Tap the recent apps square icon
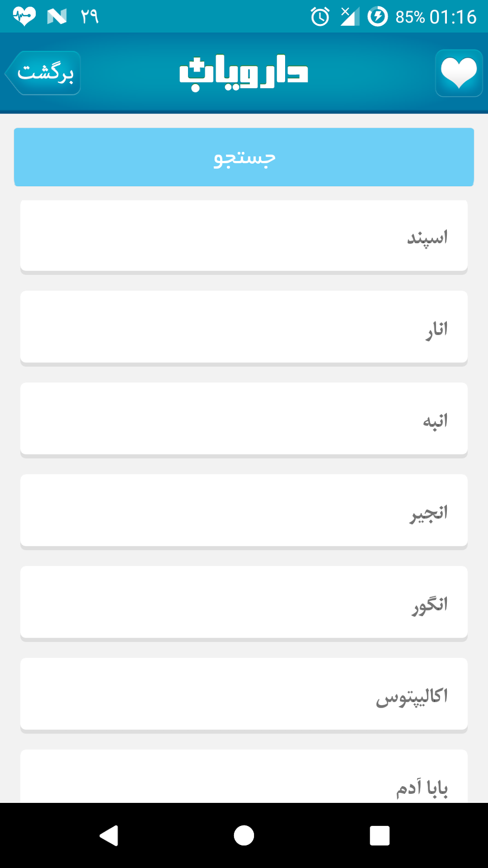Viewport: 488px width, 868px height. click(x=379, y=836)
